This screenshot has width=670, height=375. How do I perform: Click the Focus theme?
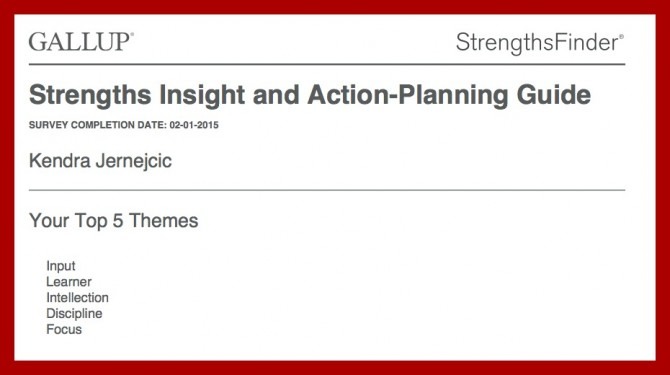pyautogui.click(x=64, y=329)
